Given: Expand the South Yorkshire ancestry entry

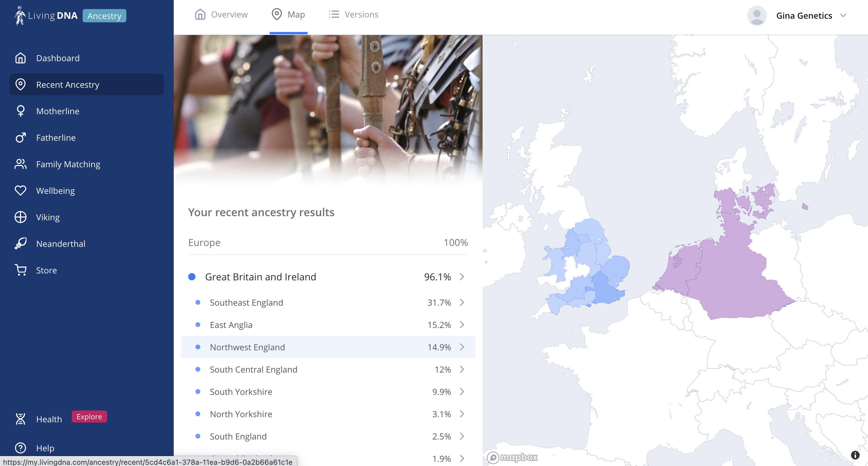Looking at the screenshot, I should click(x=462, y=392).
